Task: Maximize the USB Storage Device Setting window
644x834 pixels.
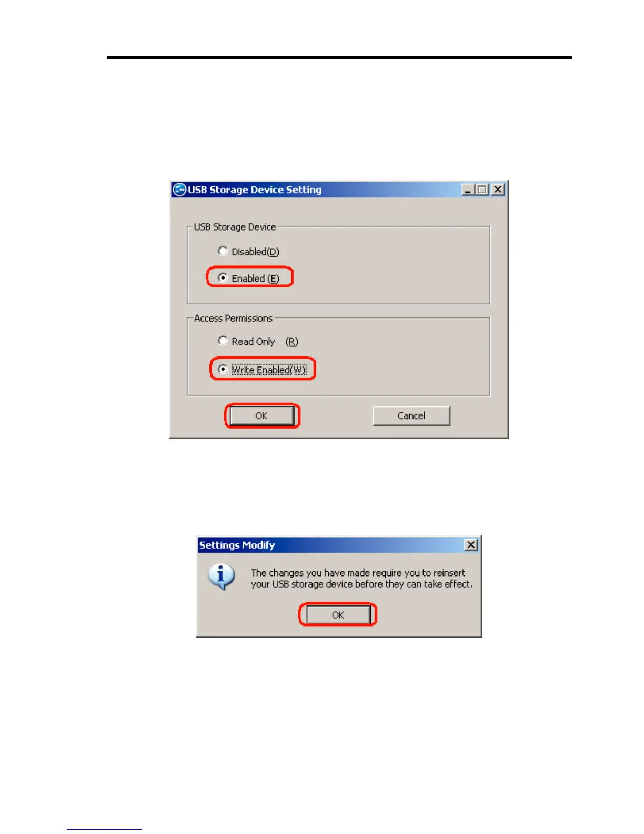Action: coord(482,190)
